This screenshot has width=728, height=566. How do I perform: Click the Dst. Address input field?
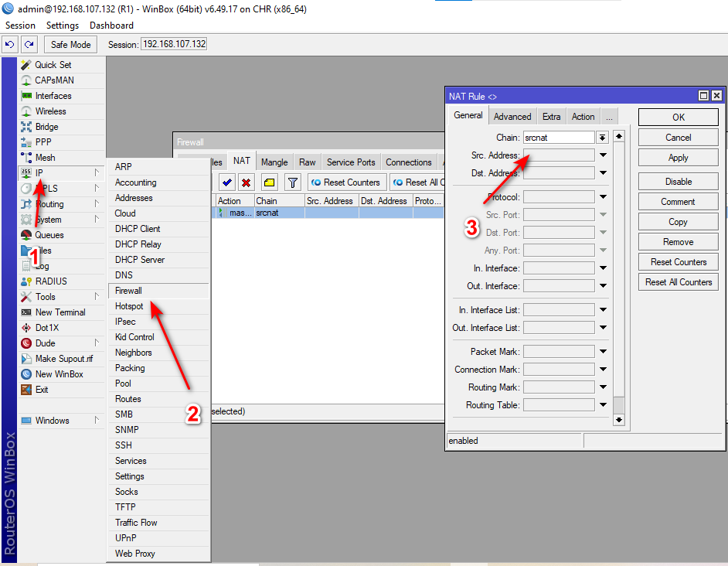click(559, 173)
